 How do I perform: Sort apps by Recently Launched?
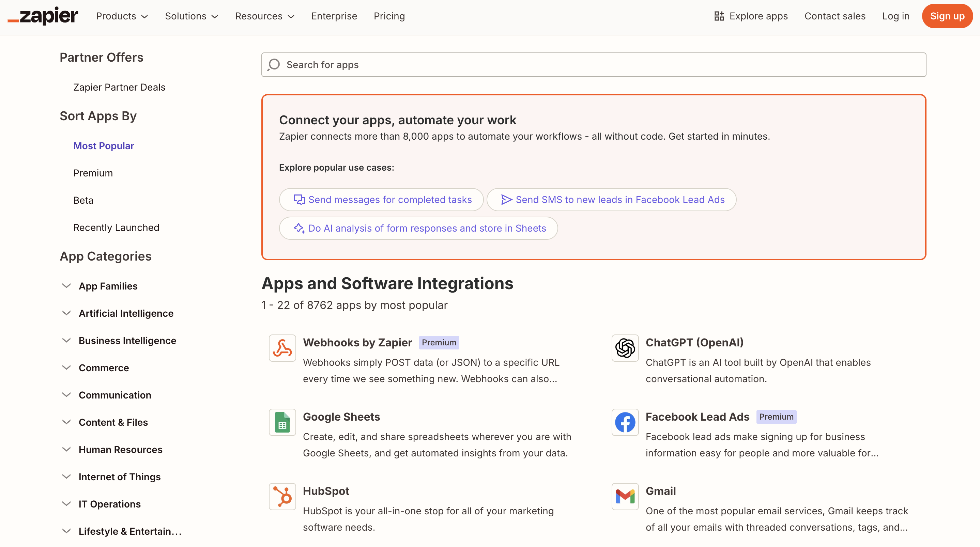(116, 228)
